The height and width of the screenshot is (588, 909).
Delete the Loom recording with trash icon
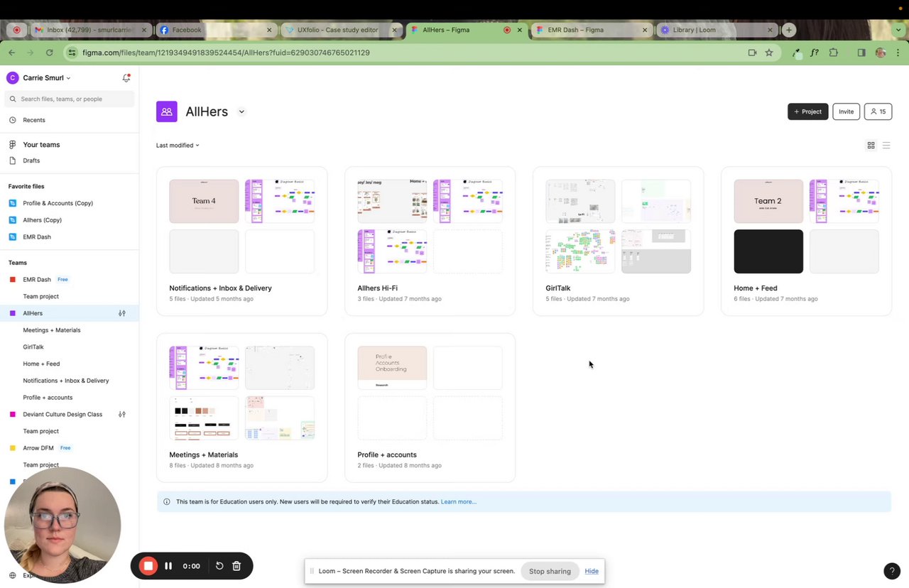236,566
